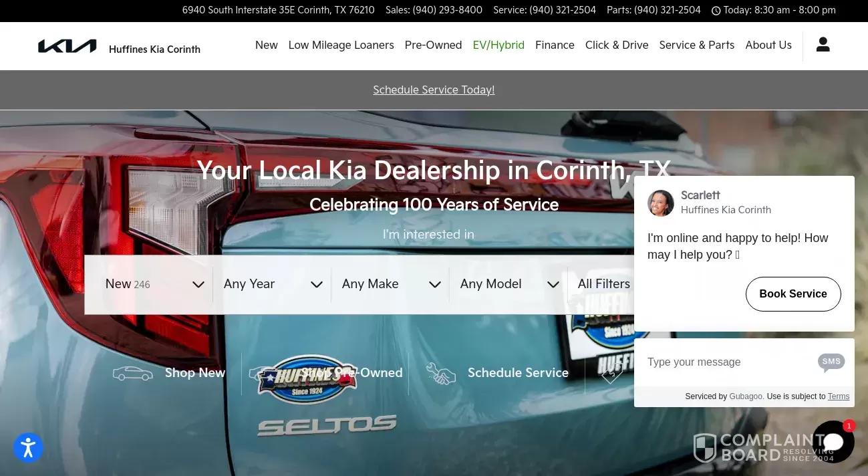Open the accessibility options widget

[x=28, y=447]
